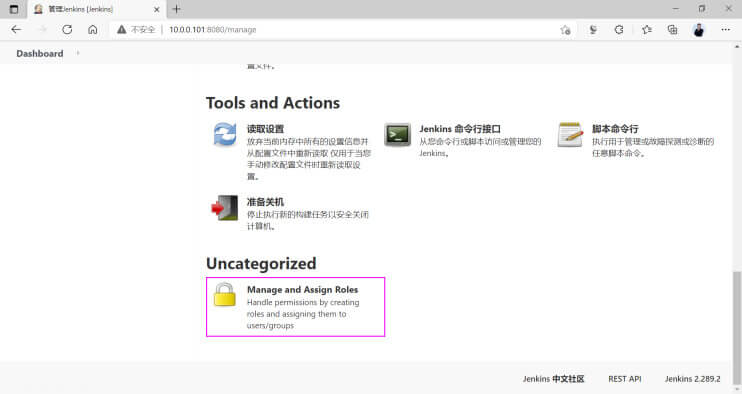Screen dimensions: 742x394
Task: Click the yellow padlock Manage Roles icon
Action: click(225, 295)
